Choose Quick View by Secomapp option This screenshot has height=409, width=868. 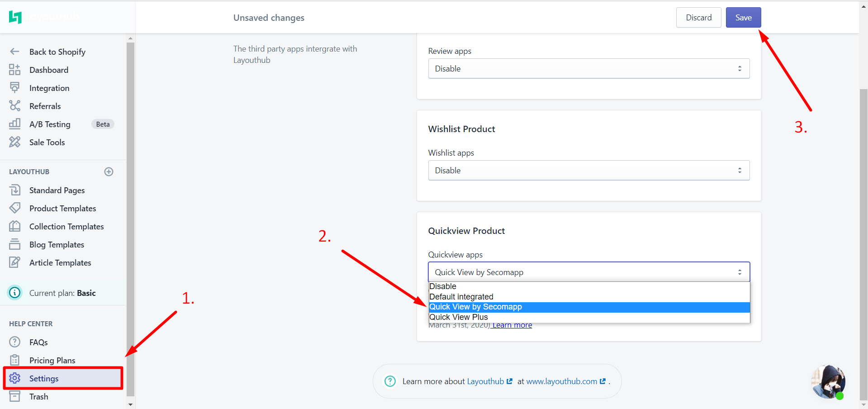[x=589, y=307]
